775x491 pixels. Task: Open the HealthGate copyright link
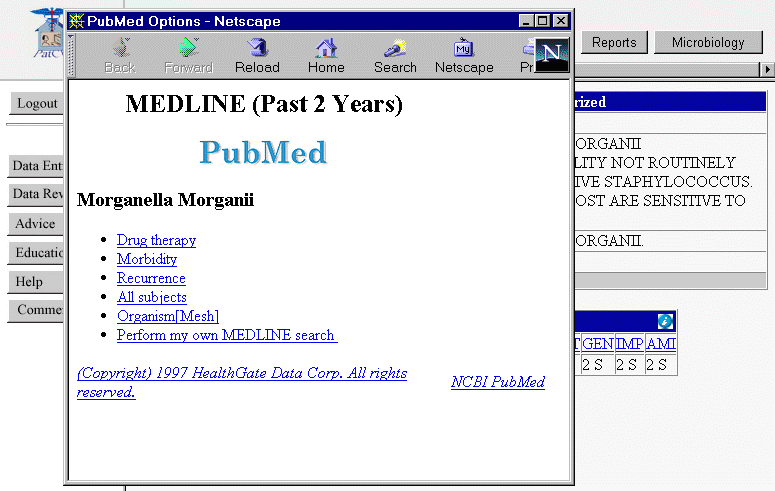click(242, 382)
